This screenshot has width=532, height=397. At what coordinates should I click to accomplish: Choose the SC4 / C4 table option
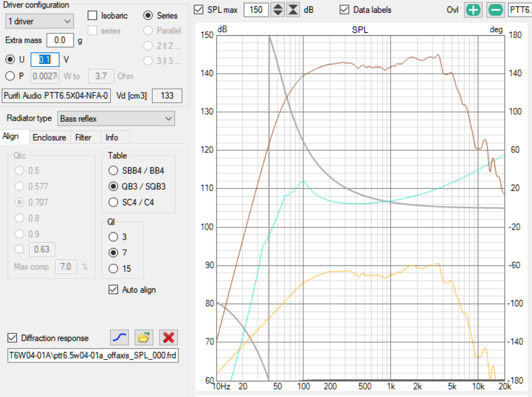click(113, 202)
